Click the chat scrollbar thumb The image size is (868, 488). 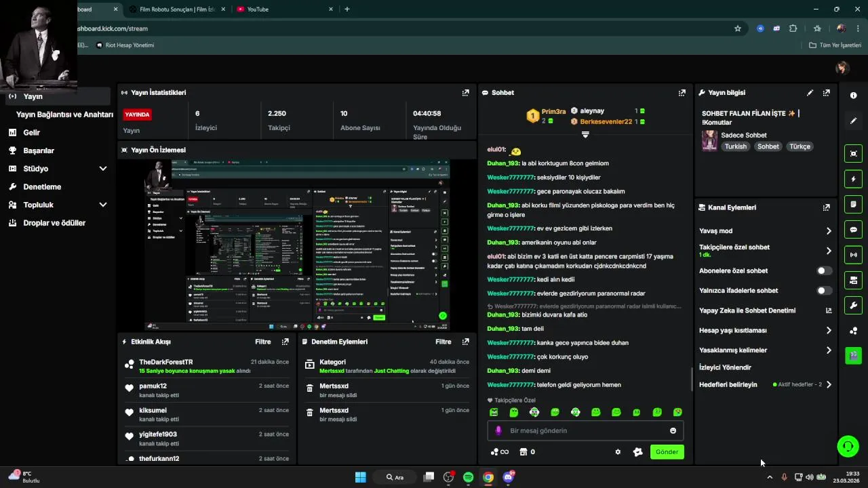pyautogui.click(x=691, y=379)
